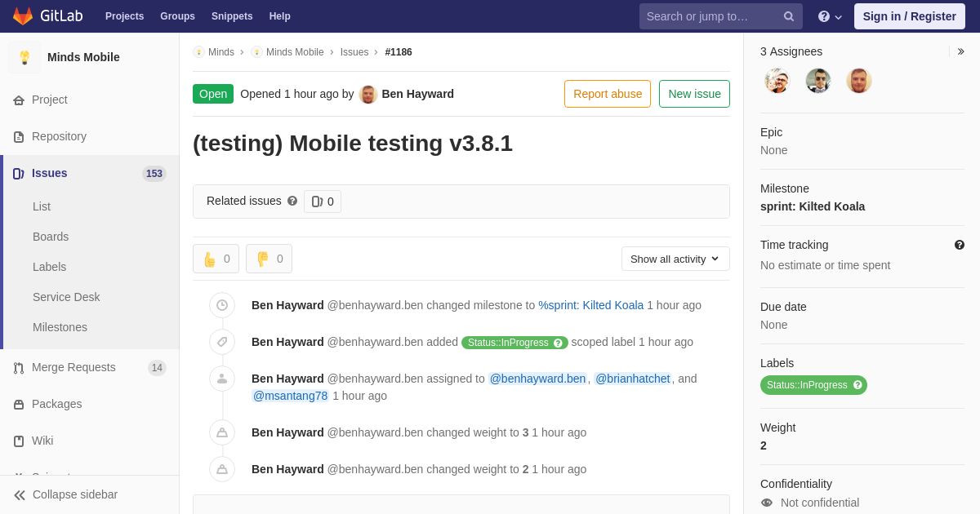Click the search magnifier icon
This screenshot has height=514, width=980.
tap(789, 16)
